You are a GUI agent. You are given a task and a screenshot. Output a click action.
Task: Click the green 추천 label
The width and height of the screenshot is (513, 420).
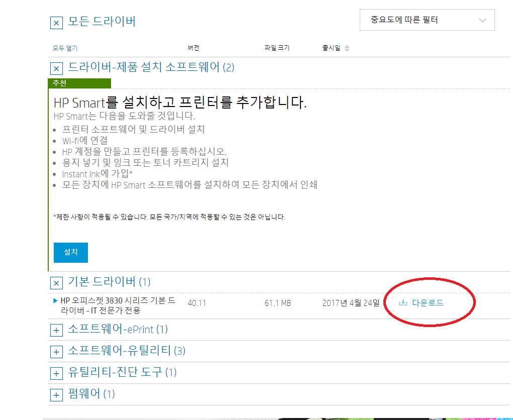[79, 83]
